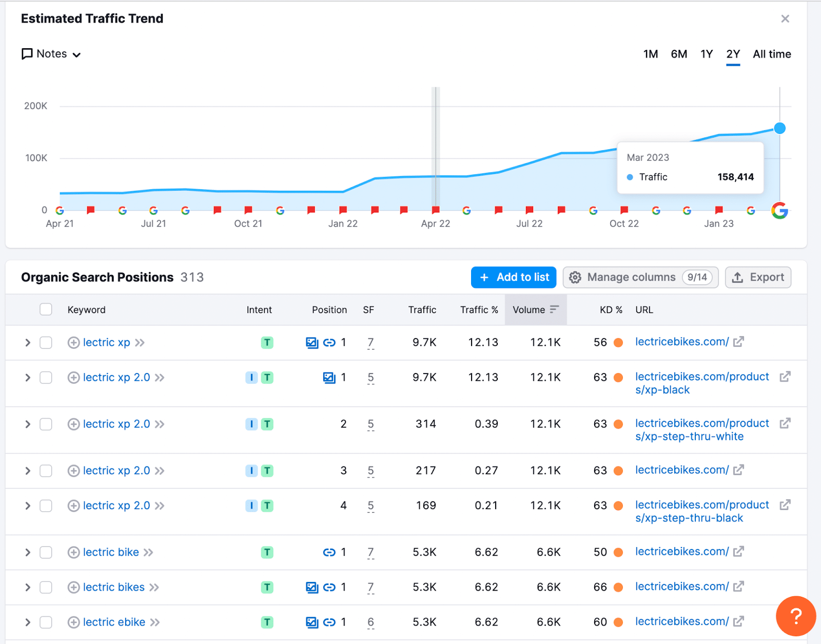This screenshot has width=821, height=644.
Task: Expand the xp-step-thru-white row
Action: (x=28, y=424)
